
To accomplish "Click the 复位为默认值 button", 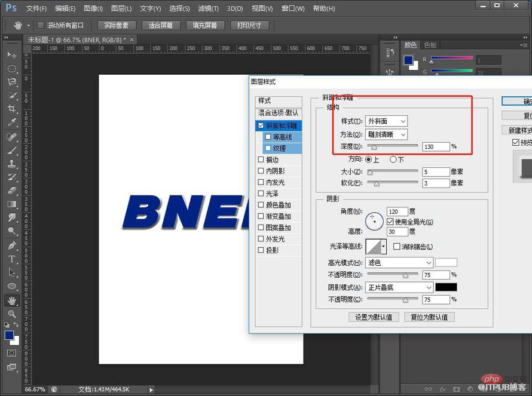I will [x=429, y=317].
